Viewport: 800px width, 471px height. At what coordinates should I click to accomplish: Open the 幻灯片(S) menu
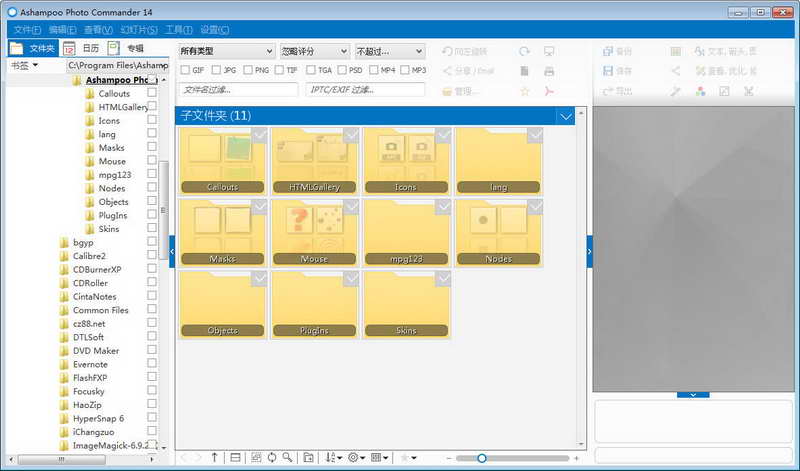click(x=139, y=30)
